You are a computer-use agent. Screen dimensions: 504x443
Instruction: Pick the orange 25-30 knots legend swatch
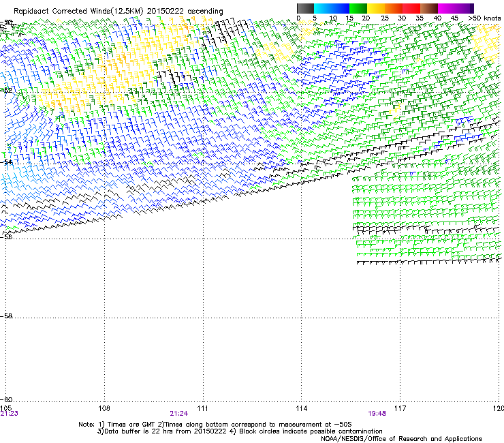click(394, 8)
